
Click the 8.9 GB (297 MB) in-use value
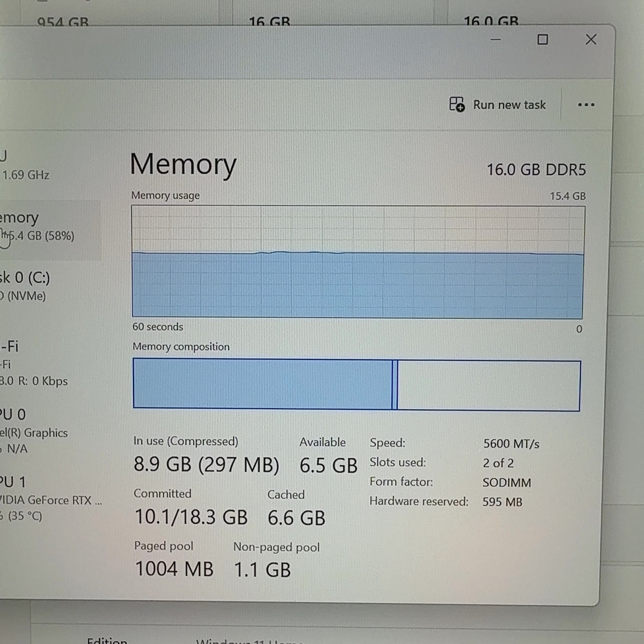(x=207, y=464)
